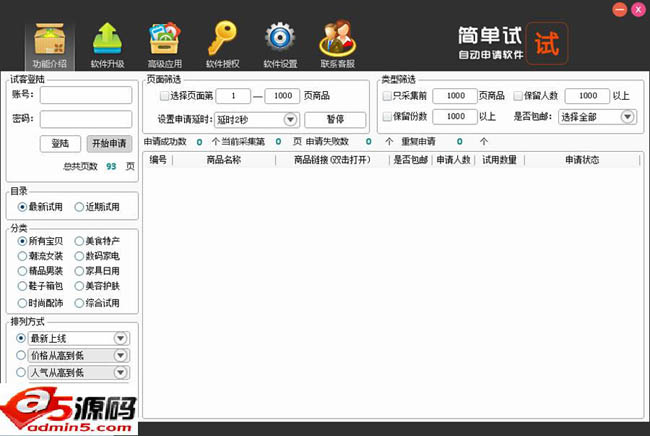
Task: Click the 开始申请 button
Action: (109, 144)
